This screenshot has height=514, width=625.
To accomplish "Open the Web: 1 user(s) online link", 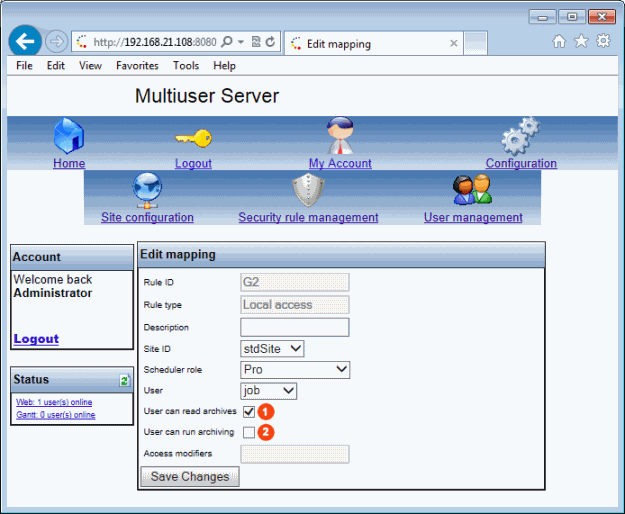I will click(54, 402).
